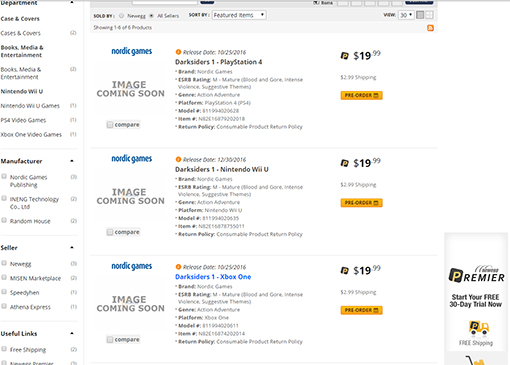Open Case & Covers bold heading
Viewport: 510px width, 365px height.
tap(20, 19)
